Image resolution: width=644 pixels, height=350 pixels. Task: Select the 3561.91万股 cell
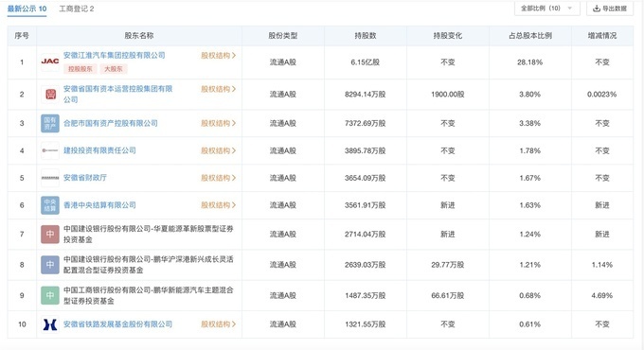(366, 205)
